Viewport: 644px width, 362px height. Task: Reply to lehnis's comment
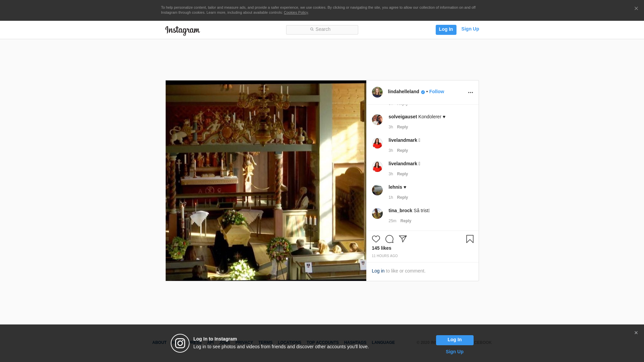tap(402, 197)
